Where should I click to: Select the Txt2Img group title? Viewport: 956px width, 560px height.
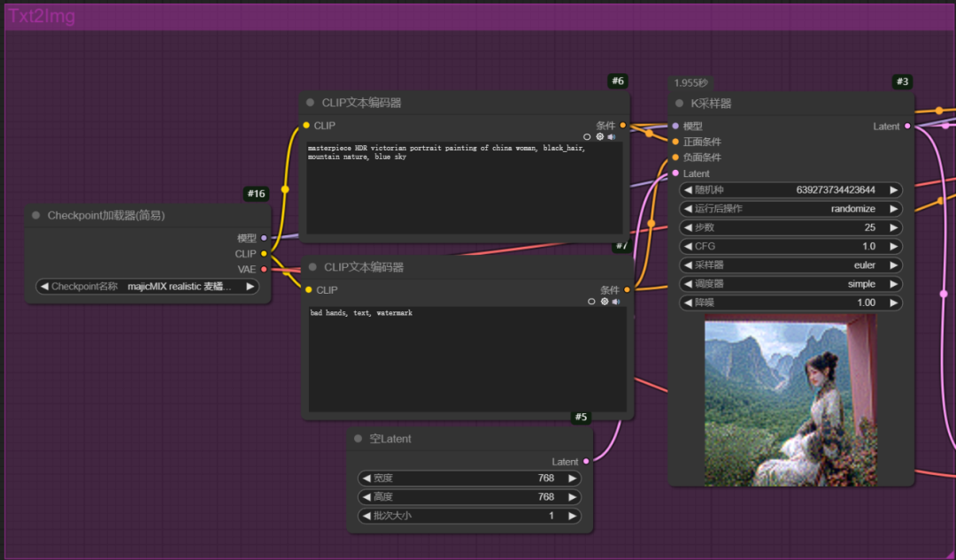tap(42, 16)
